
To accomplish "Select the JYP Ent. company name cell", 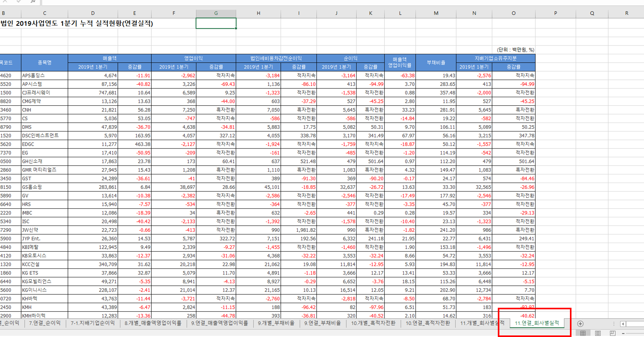I will [x=44, y=238].
